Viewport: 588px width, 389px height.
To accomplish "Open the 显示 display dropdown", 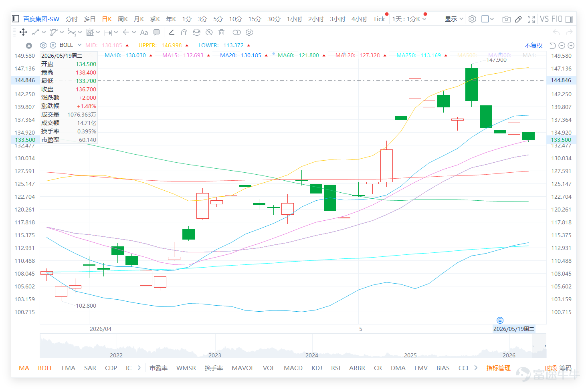I will pyautogui.click(x=454, y=19).
